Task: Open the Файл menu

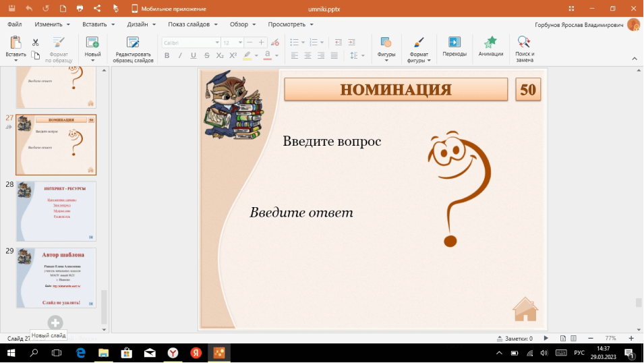Action: [14, 24]
